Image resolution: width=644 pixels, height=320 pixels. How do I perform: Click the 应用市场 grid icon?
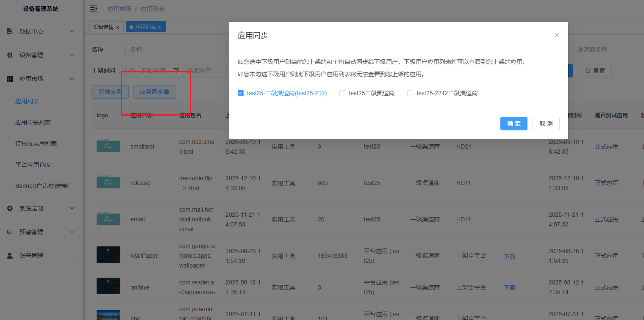(x=10, y=79)
